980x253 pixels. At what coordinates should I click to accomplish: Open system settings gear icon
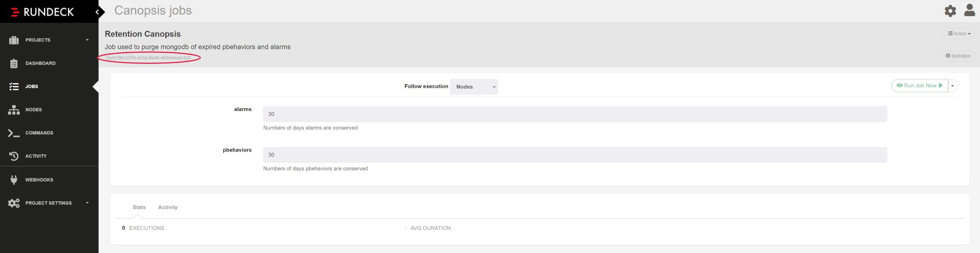[950, 11]
